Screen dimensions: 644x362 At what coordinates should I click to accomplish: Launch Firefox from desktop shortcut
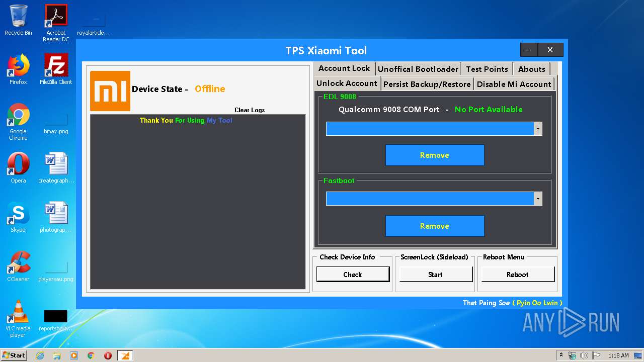(18, 69)
